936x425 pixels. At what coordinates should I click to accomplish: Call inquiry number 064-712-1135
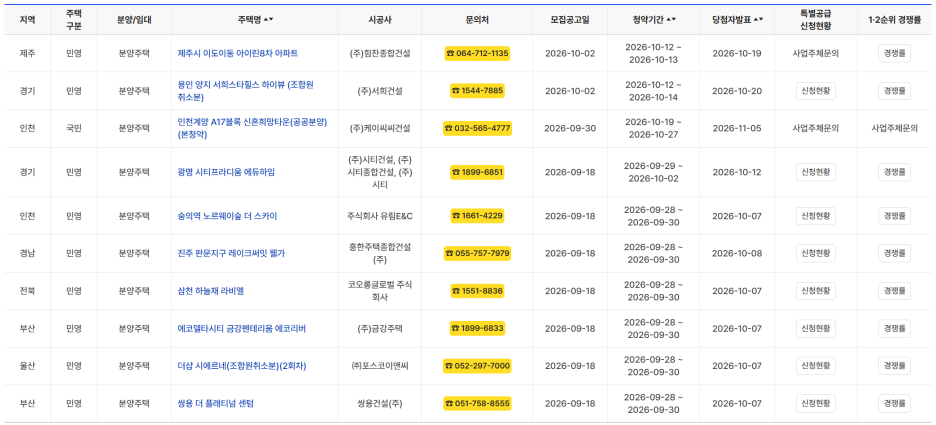477,53
